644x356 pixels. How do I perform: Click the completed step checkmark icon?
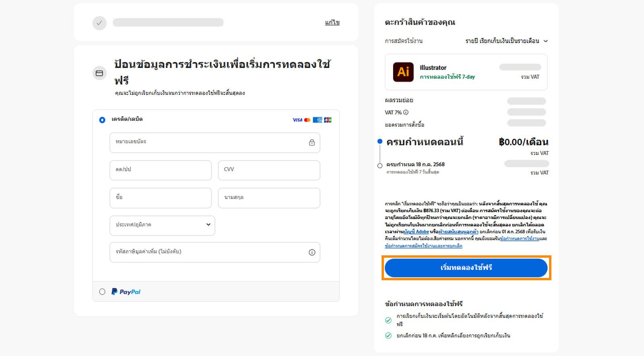pos(99,23)
